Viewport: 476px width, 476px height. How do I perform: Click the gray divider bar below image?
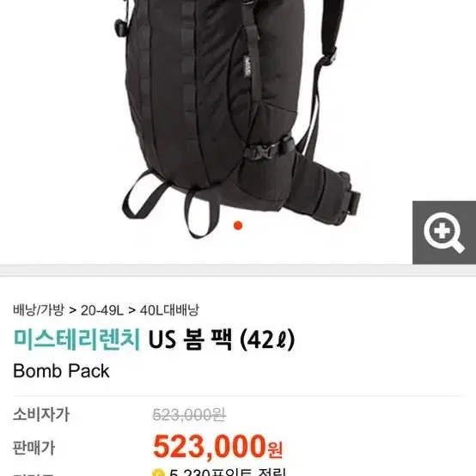[238, 270]
